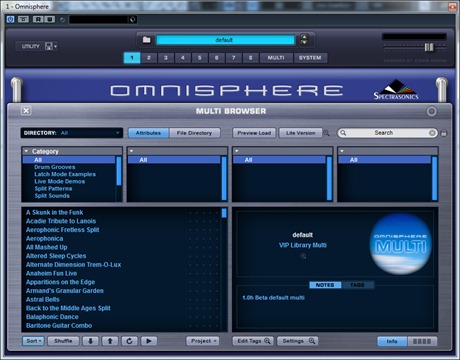
Task: Click the Spectrasonics logo
Action: tap(396, 90)
